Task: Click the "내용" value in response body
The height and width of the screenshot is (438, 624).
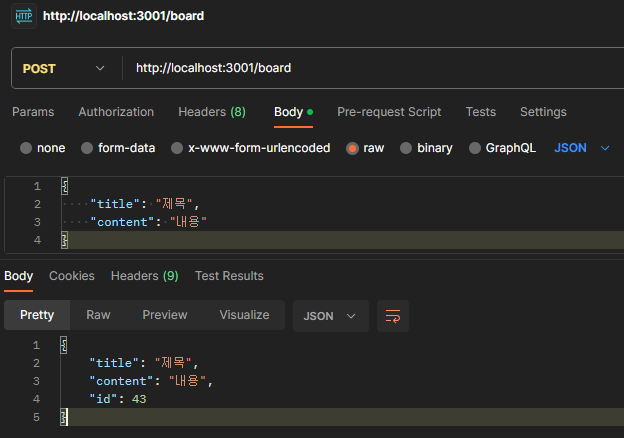Action: [x=187, y=381]
